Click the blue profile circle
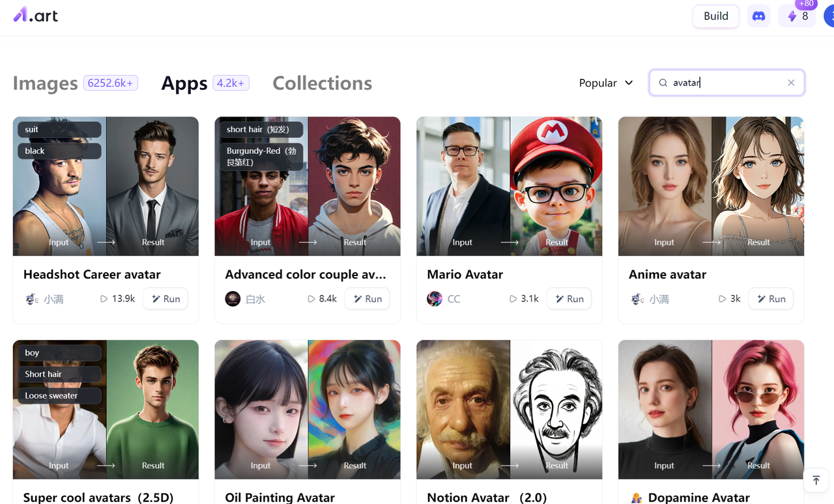This screenshot has height=504, width=834. pos(829,16)
